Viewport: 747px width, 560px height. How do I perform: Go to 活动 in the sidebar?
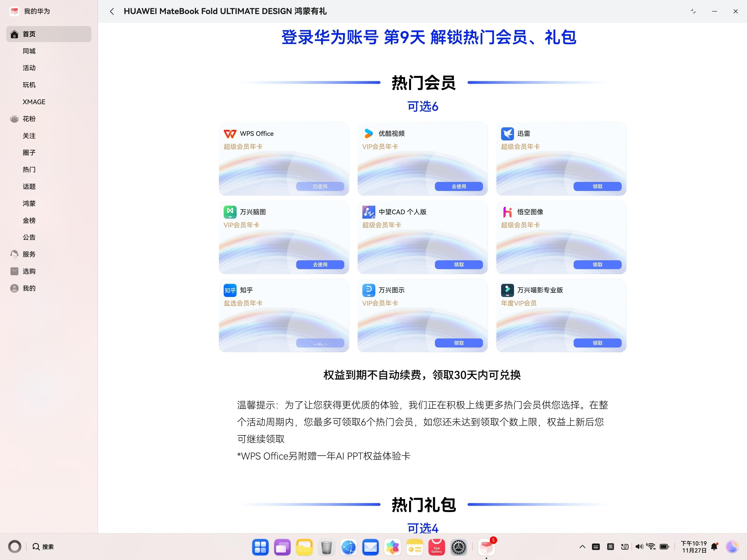pos(29,68)
